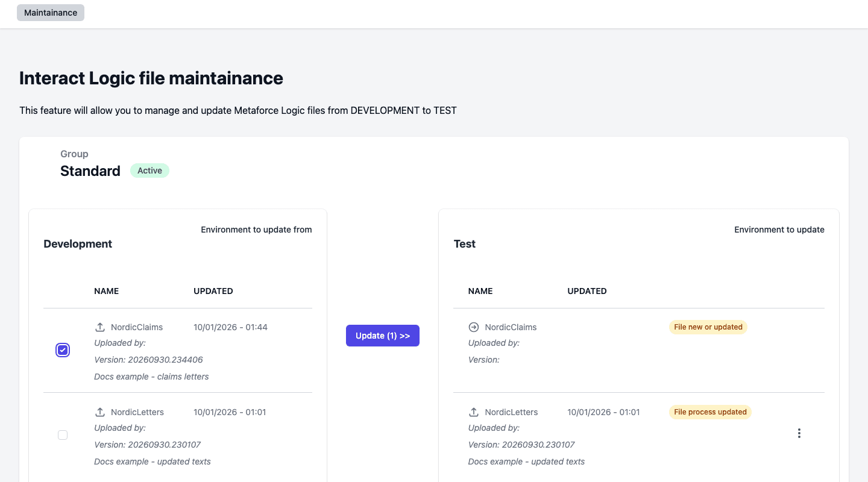Click the Standard group name
This screenshot has height=482, width=868.
point(90,171)
